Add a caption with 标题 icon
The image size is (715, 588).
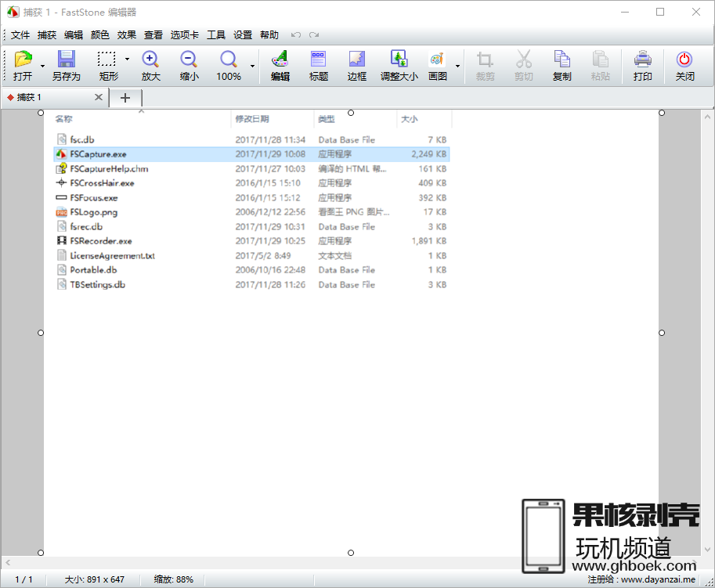coord(318,66)
